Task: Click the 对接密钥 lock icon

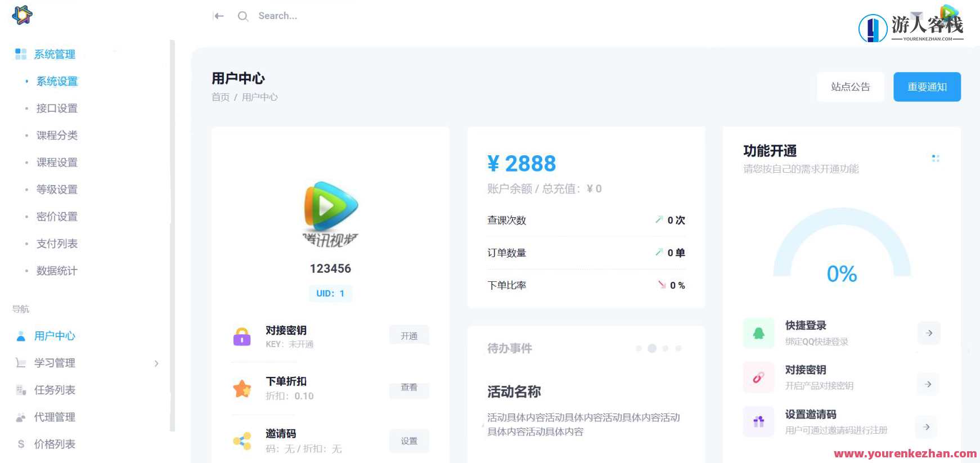Action: click(242, 336)
